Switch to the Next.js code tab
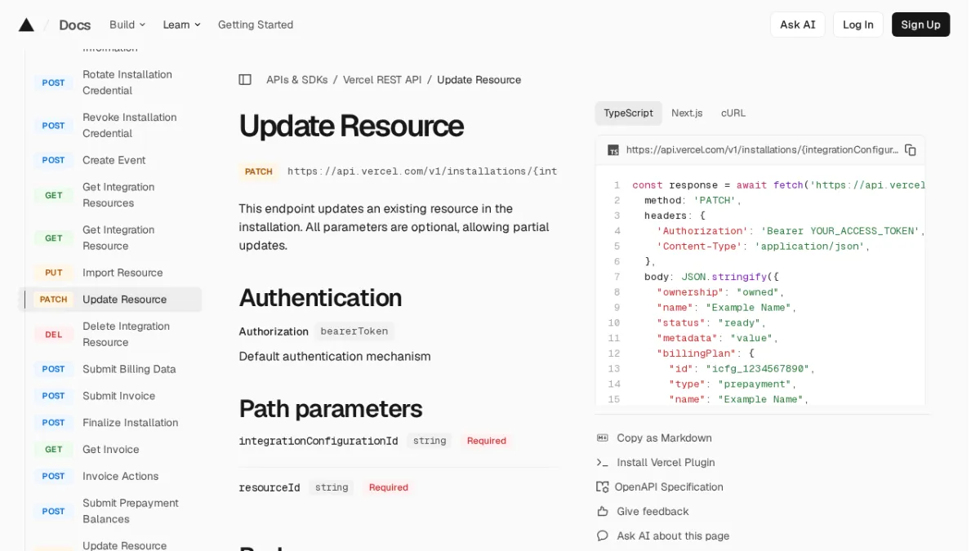This screenshot has width=980, height=551. pyautogui.click(x=687, y=113)
